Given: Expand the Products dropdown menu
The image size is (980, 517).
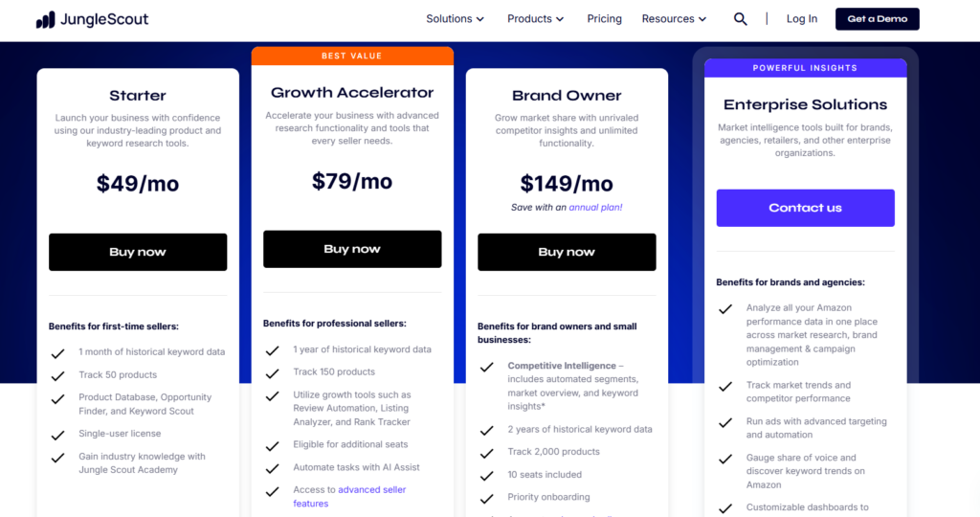Looking at the screenshot, I should coord(536,19).
